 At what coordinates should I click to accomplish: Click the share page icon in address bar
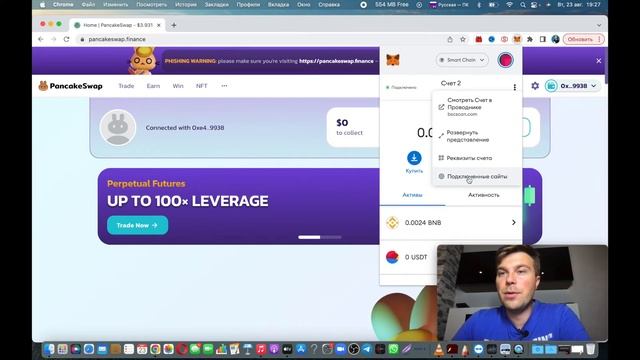[x=450, y=39]
